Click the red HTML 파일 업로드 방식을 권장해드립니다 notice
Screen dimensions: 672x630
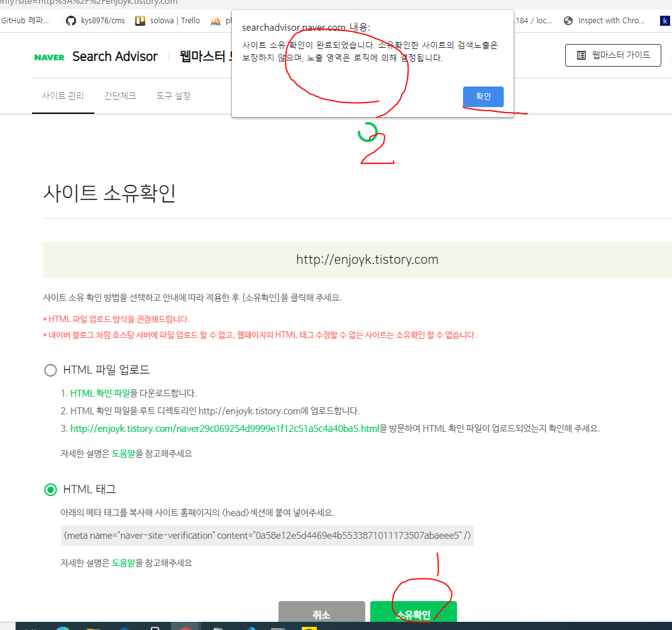tap(116, 319)
